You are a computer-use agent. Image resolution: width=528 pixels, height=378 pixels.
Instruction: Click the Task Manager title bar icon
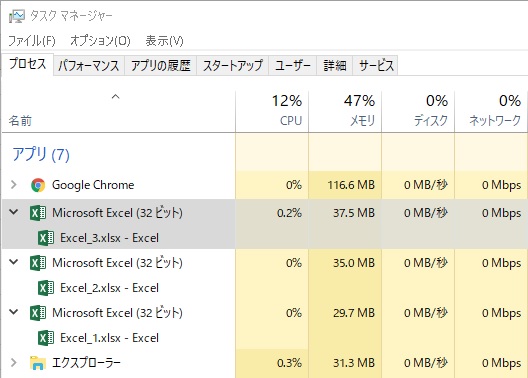(x=16, y=16)
